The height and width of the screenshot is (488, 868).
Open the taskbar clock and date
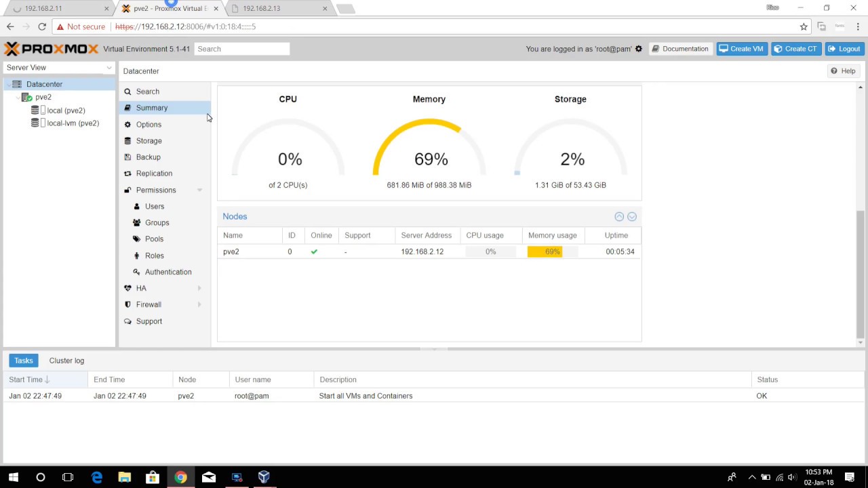click(818, 477)
